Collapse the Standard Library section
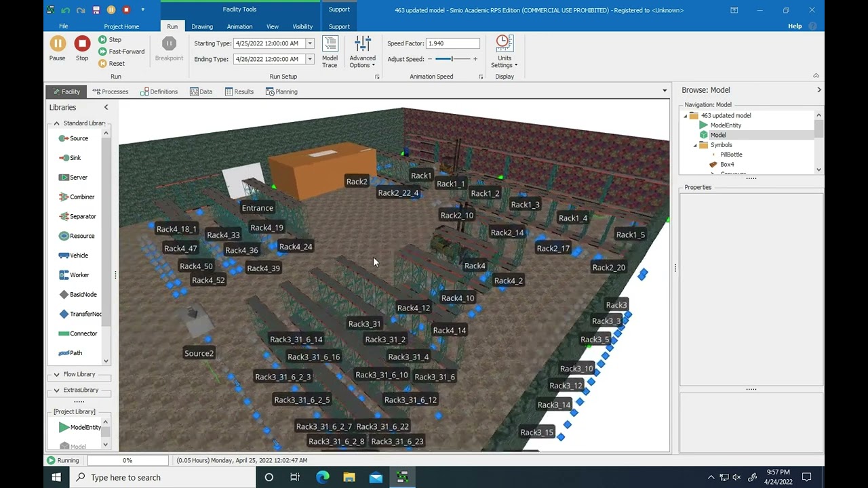Viewport: 868px width, 488px height. click(57, 123)
